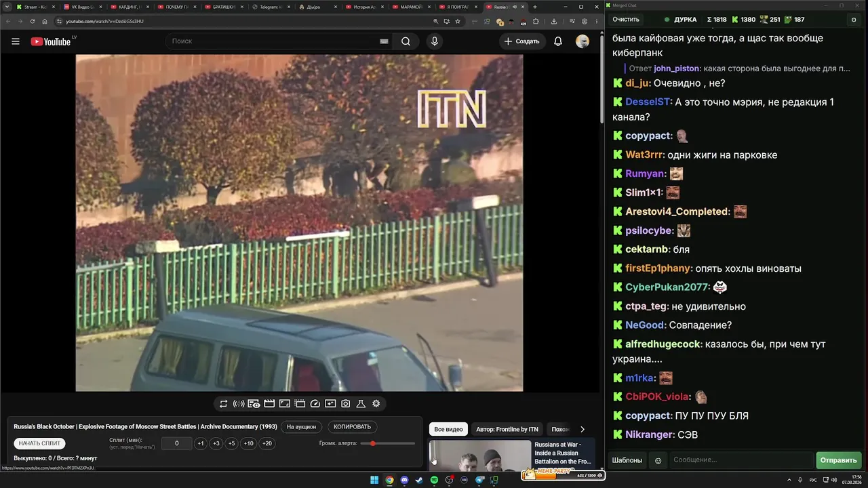Click the 'НАЧАТЬ СПЛИТ' button
Viewport: 868px width, 488px height.
(x=39, y=443)
